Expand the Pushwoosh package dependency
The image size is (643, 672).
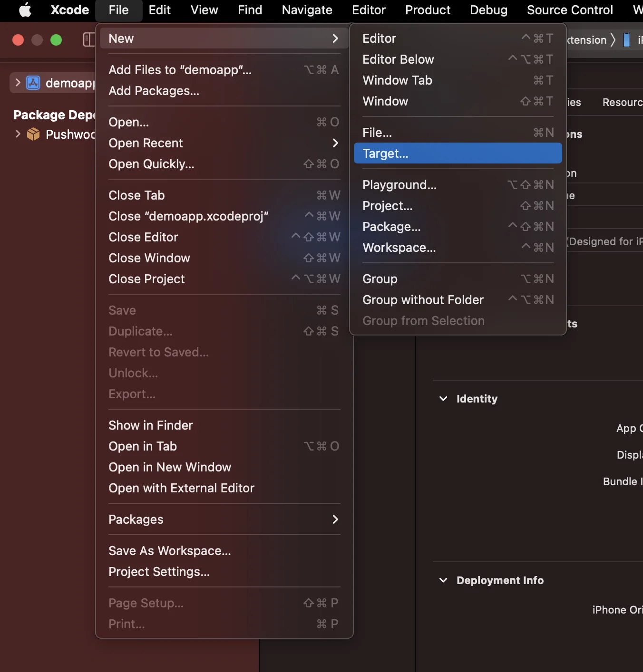(18, 134)
